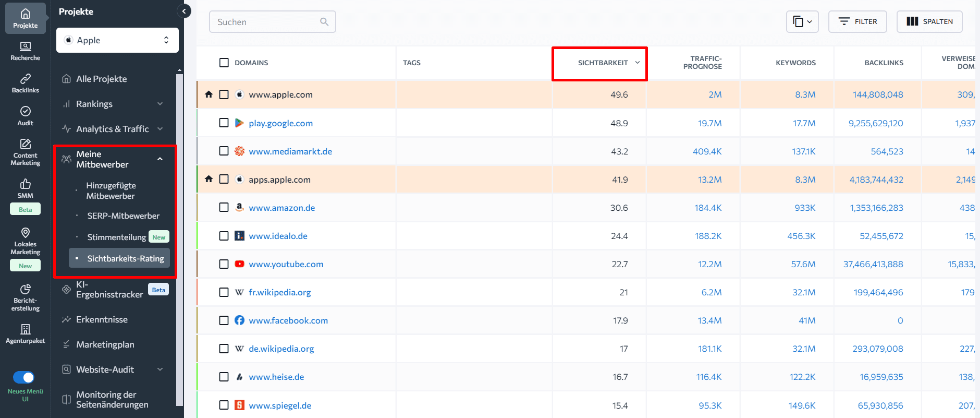Select Sichtbarkeits-Rating submenu item

(119, 258)
